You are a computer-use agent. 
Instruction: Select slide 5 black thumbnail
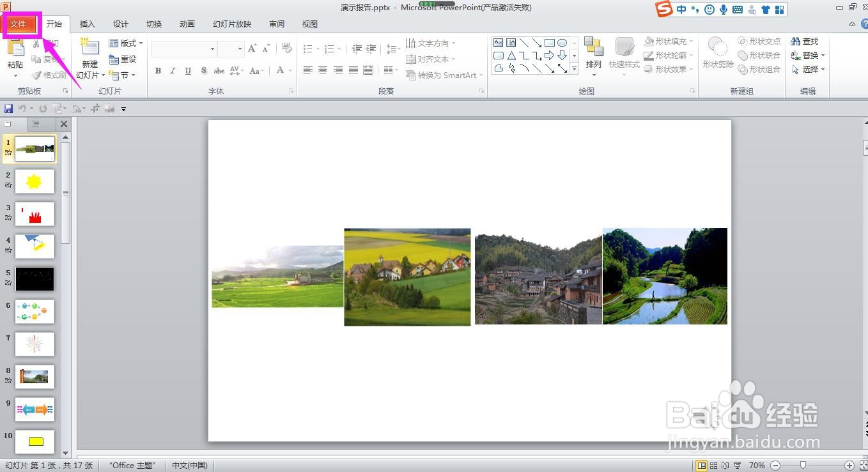35,279
